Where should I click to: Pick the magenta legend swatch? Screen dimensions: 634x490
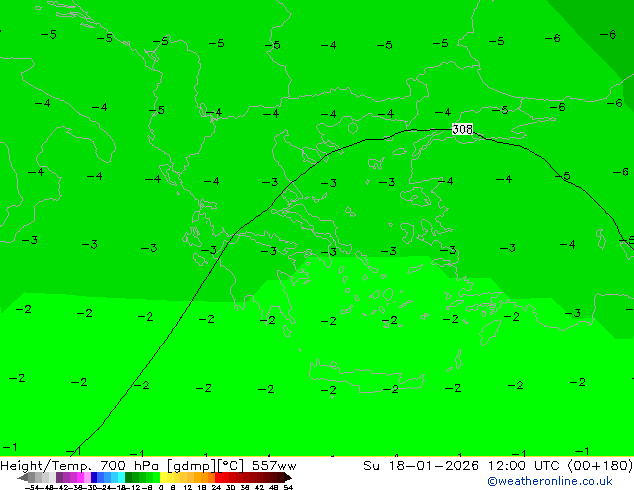coord(80,477)
